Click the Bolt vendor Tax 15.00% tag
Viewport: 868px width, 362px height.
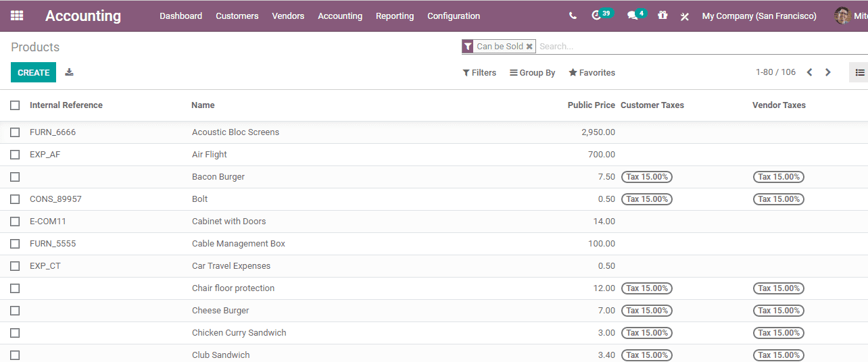point(779,199)
